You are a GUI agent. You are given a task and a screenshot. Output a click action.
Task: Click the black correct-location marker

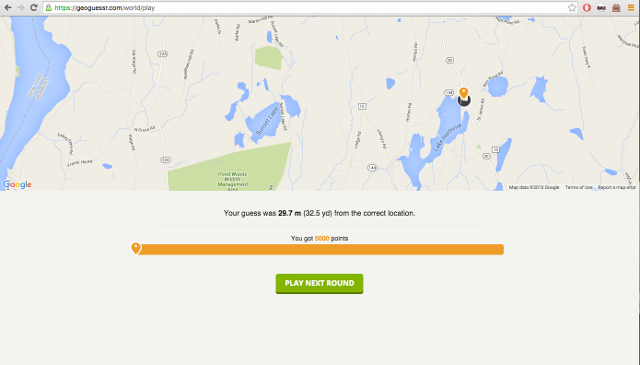coord(464,101)
